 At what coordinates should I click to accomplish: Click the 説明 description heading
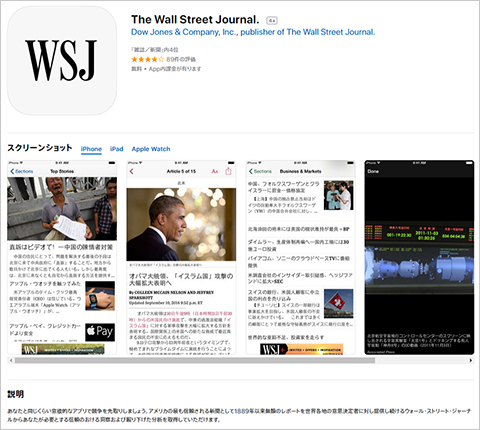[15, 394]
